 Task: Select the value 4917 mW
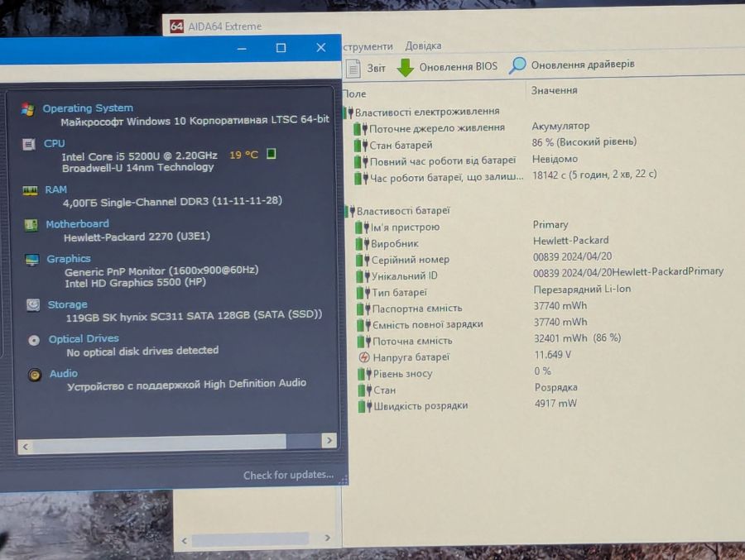coord(555,404)
